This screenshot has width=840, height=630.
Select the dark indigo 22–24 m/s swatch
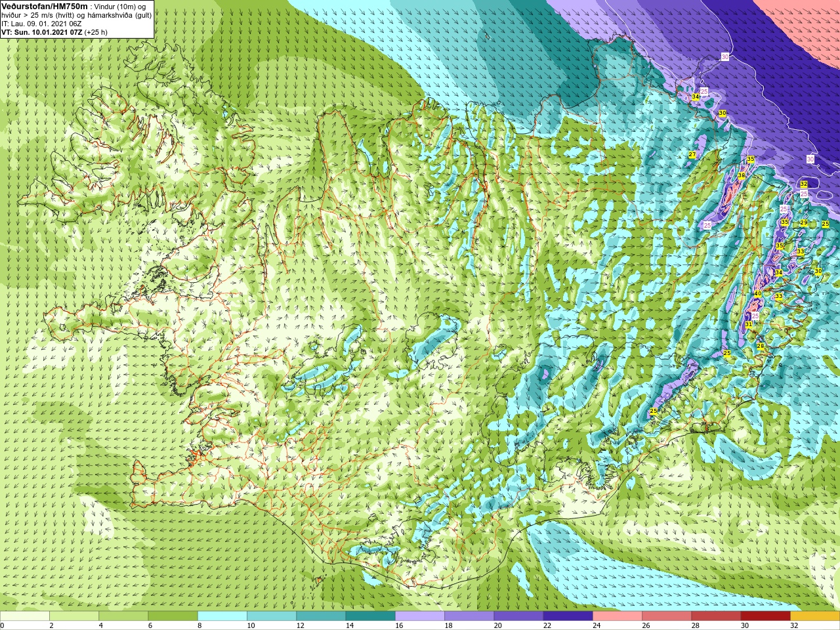(568, 616)
